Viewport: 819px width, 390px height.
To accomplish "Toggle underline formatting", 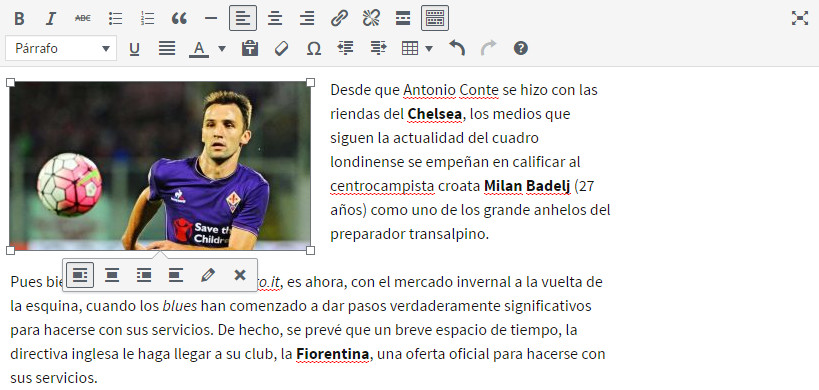I will [134, 49].
